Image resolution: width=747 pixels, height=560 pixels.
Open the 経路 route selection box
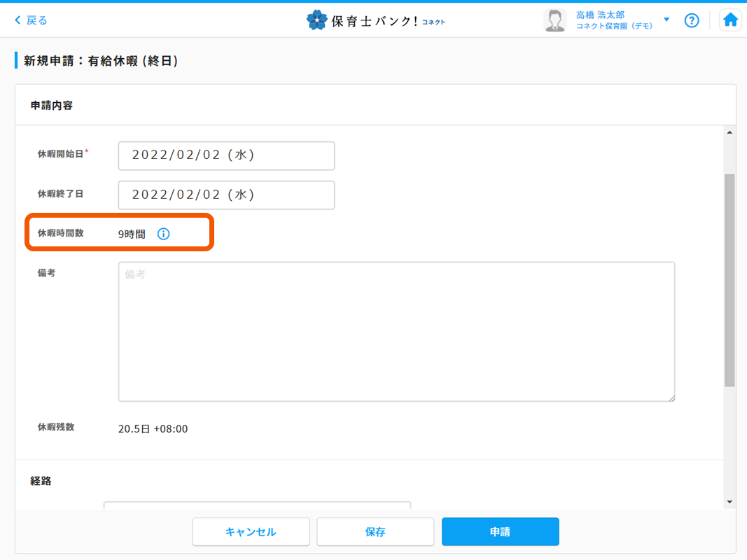pos(257,505)
